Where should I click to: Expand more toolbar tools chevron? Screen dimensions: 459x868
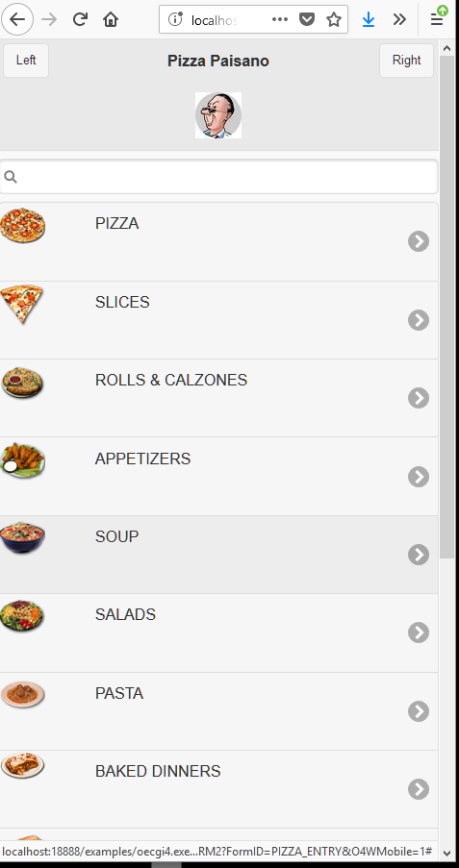399,20
